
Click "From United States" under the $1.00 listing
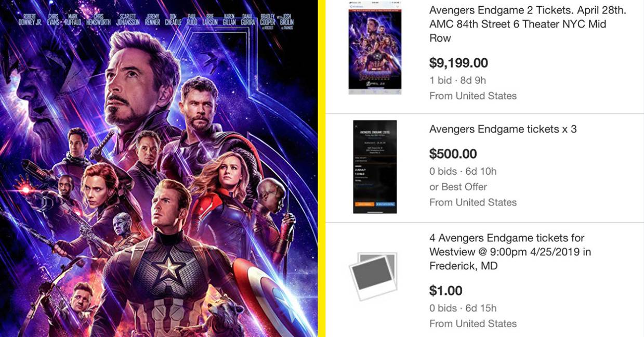tap(472, 323)
